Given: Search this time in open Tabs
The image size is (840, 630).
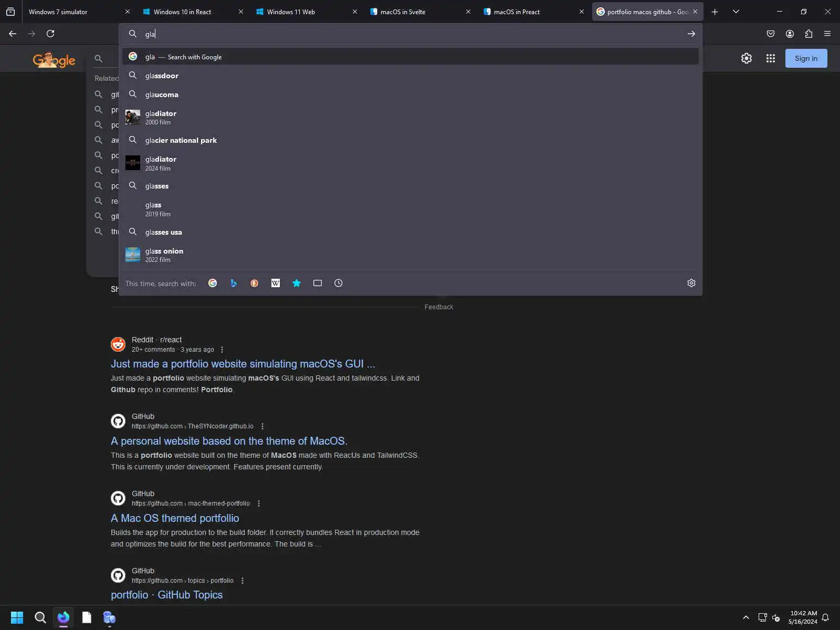Looking at the screenshot, I should [x=318, y=283].
